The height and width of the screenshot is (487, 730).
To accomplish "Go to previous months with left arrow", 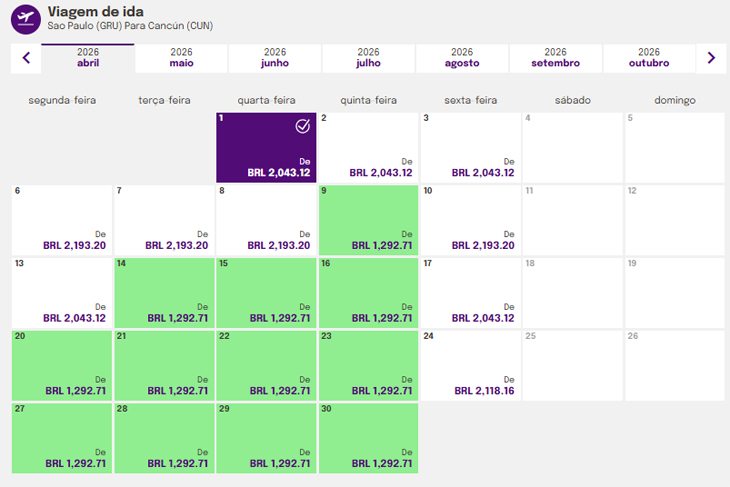I will 26,58.
